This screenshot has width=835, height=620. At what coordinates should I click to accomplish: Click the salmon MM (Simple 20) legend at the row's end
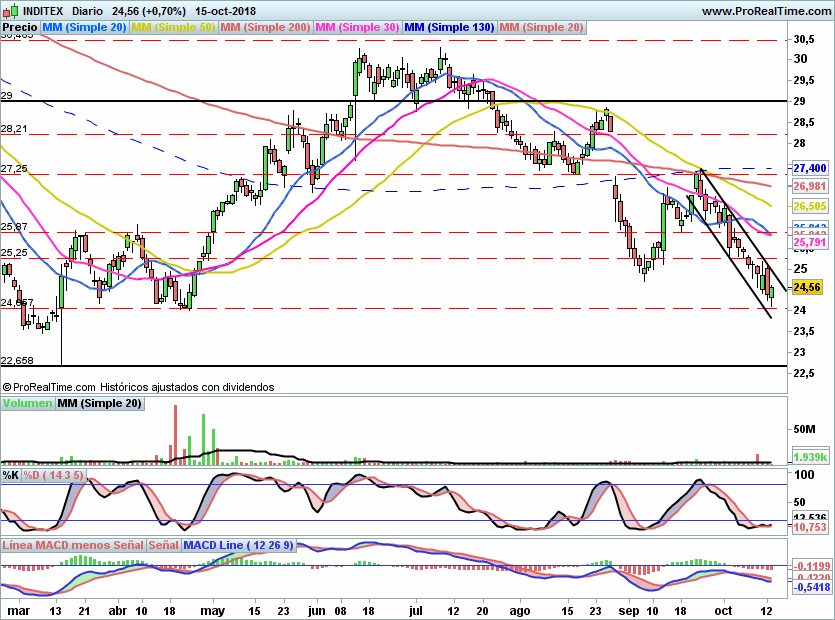pos(542,27)
